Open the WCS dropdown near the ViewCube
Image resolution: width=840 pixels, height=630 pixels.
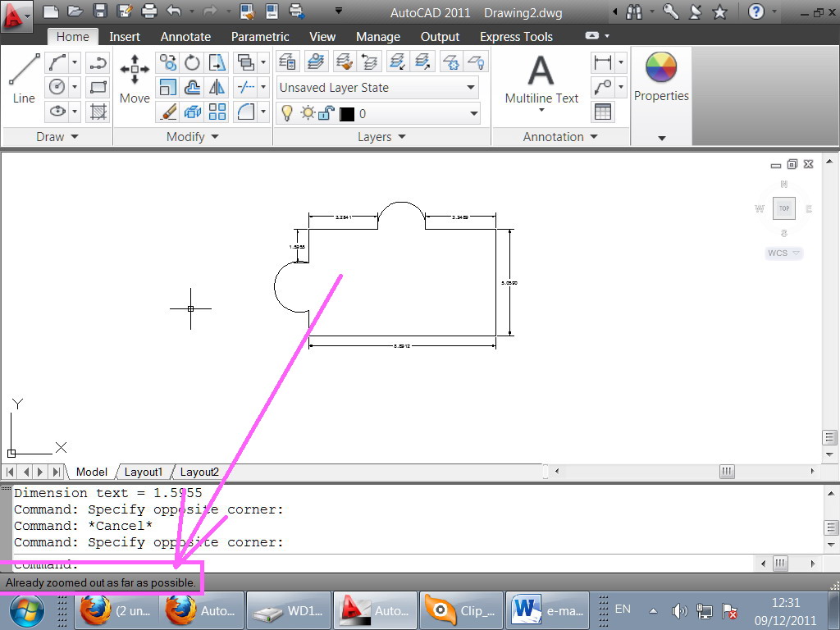[x=783, y=253]
